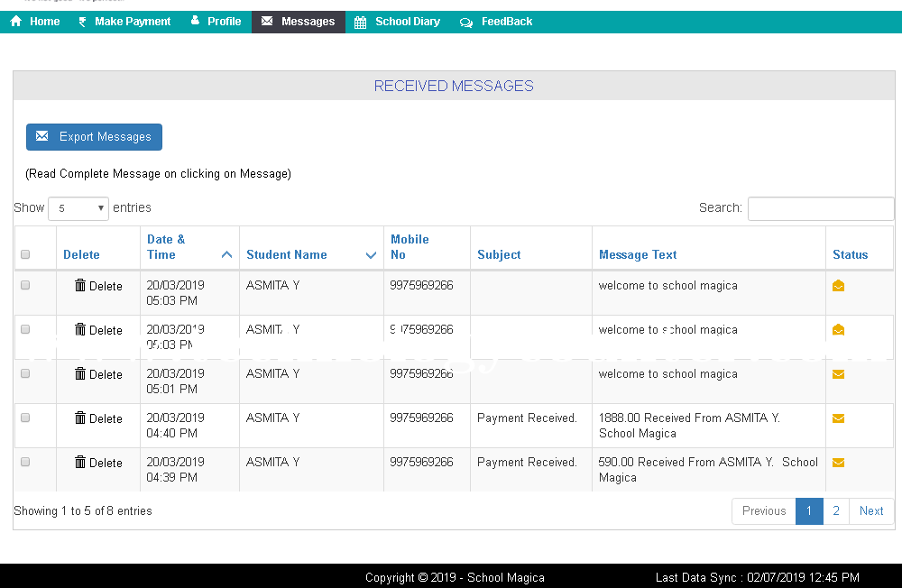Click envelope icon on Export Messages button
The image size is (902, 588).
pyautogui.click(x=42, y=136)
